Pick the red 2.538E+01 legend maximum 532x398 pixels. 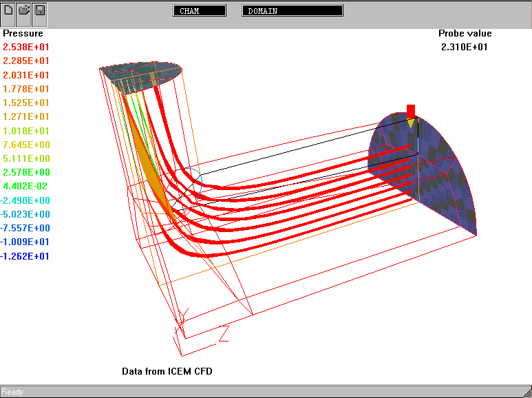pyautogui.click(x=26, y=47)
